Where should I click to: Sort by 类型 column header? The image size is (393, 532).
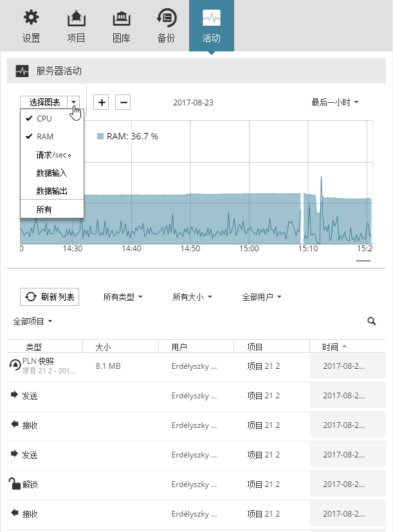(x=33, y=347)
